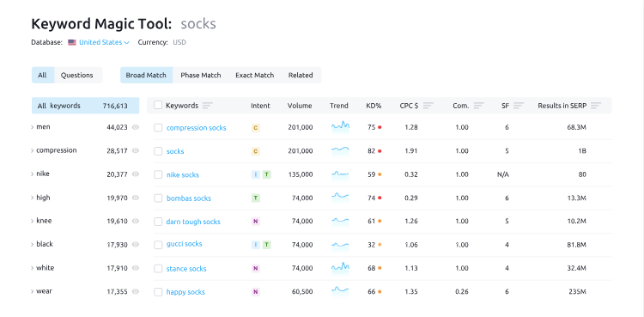Click N intent badge for happy socks

(256, 292)
